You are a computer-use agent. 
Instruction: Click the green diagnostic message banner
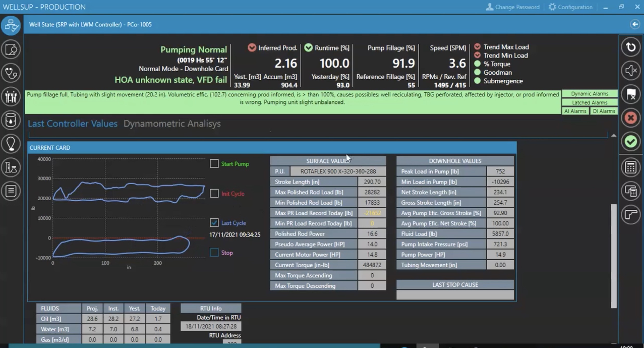click(293, 102)
